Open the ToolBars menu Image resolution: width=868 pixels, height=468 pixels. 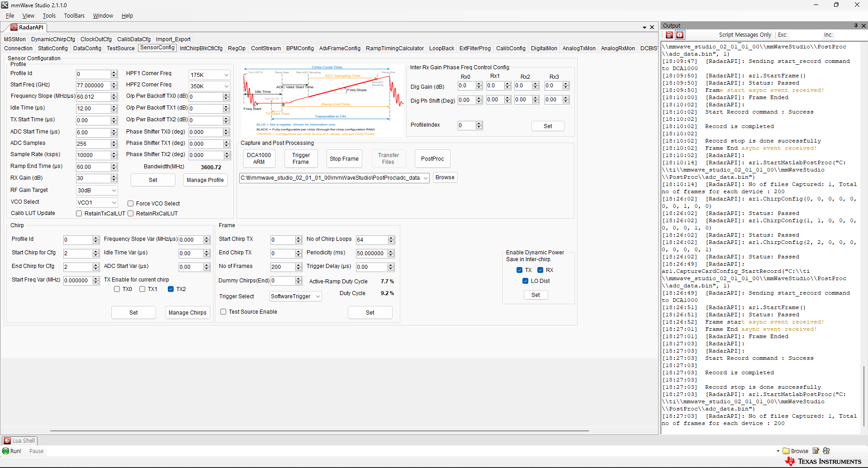point(74,16)
